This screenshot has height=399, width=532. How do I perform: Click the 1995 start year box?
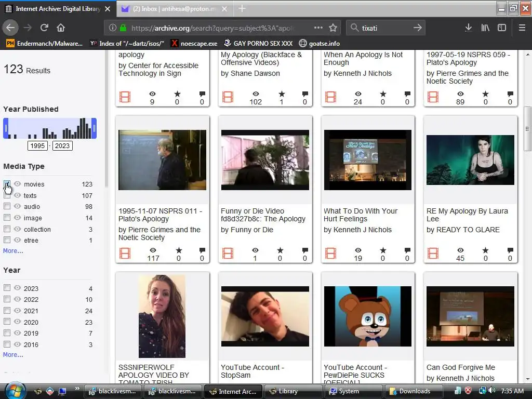[37, 145]
